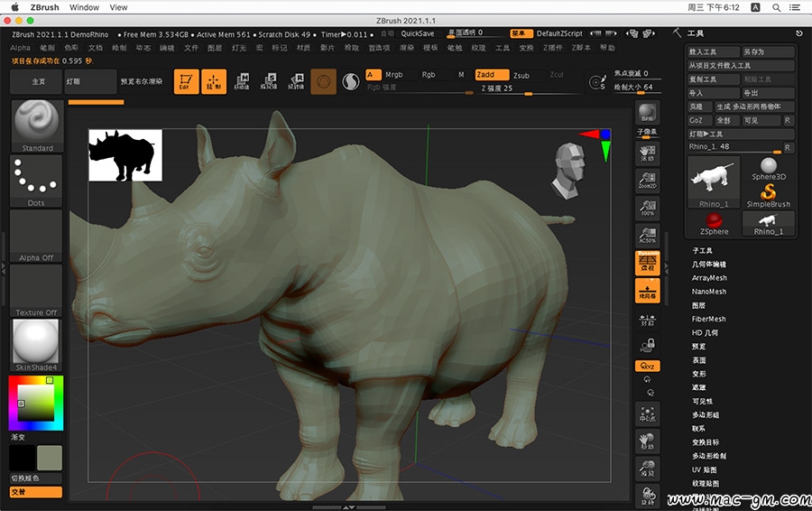Toggle Dynamic 透视 perspective
Image resolution: width=812 pixels, height=511 pixels.
(647, 263)
